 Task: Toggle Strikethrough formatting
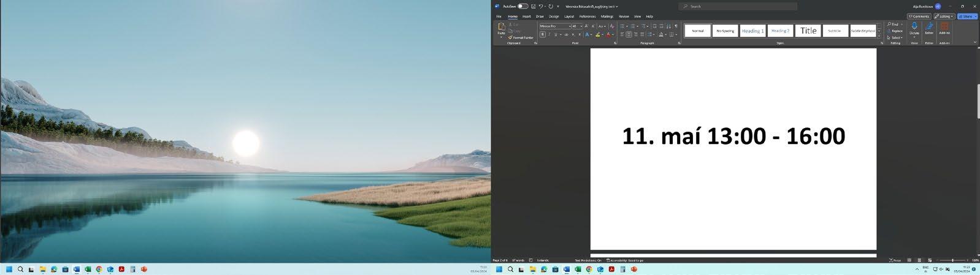click(566, 34)
